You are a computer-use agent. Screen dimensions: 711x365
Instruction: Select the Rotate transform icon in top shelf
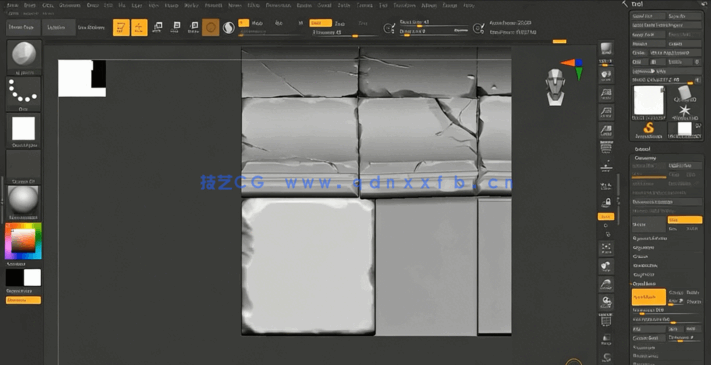[193, 28]
